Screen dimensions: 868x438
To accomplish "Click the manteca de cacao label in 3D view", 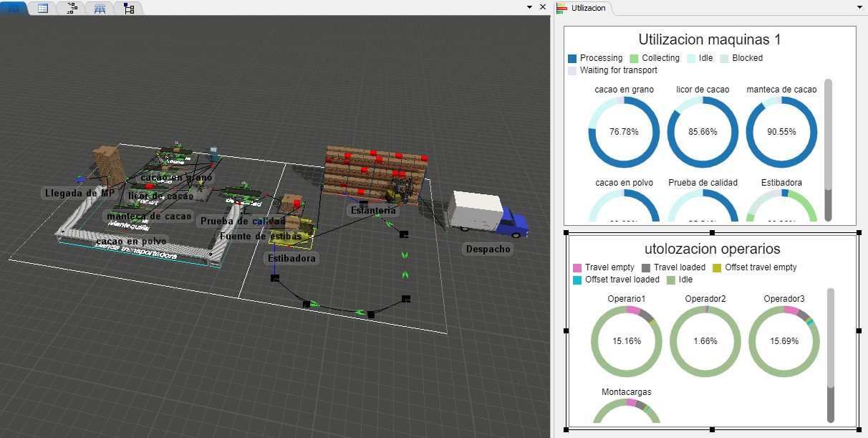I will pyautogui.click(x=149, y=216).
